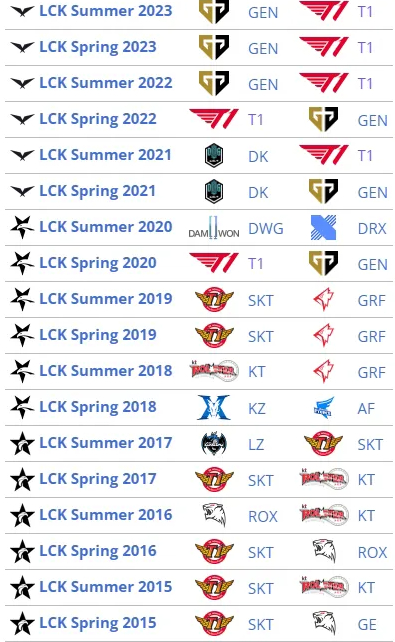
Task: Click the DK logo in LCK Summer 2021 row
Action: coord(214,155)
